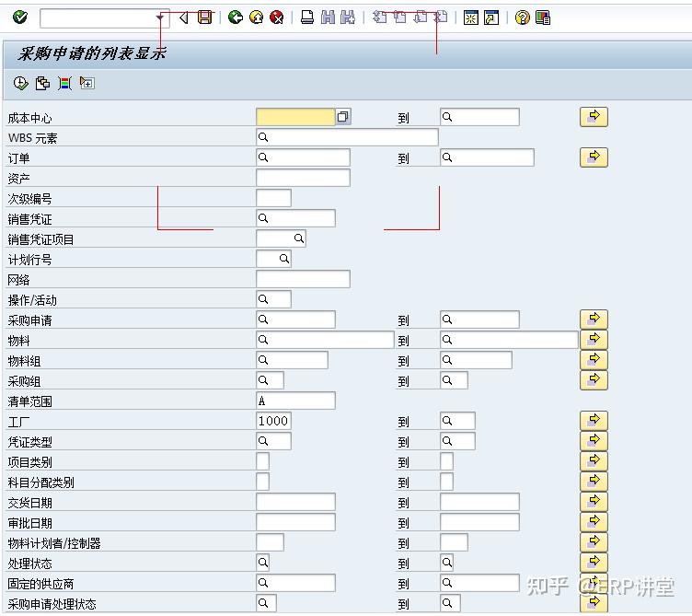692x616 pixels.
Task: Click the multicolor Selection Options icon
Action: [64, 83]
